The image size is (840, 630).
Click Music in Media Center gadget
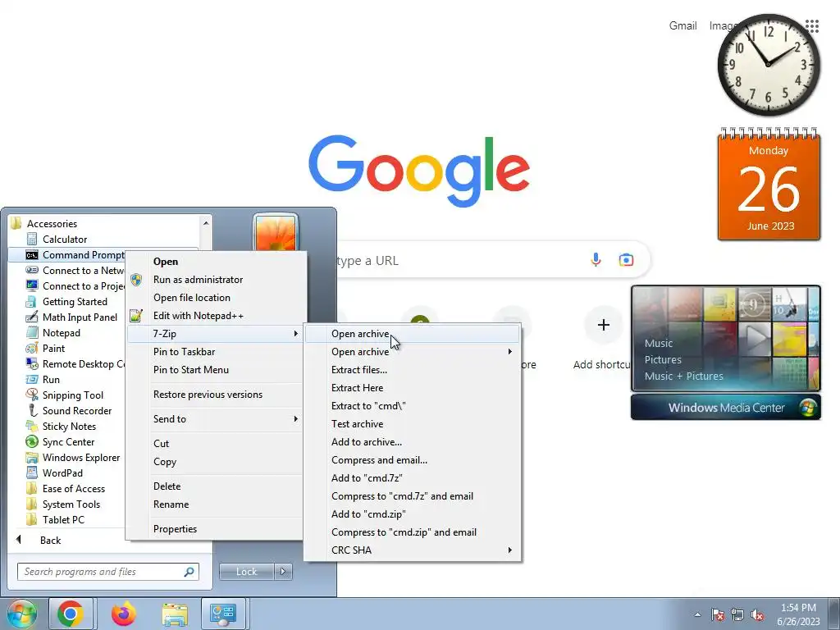point(659,344)
